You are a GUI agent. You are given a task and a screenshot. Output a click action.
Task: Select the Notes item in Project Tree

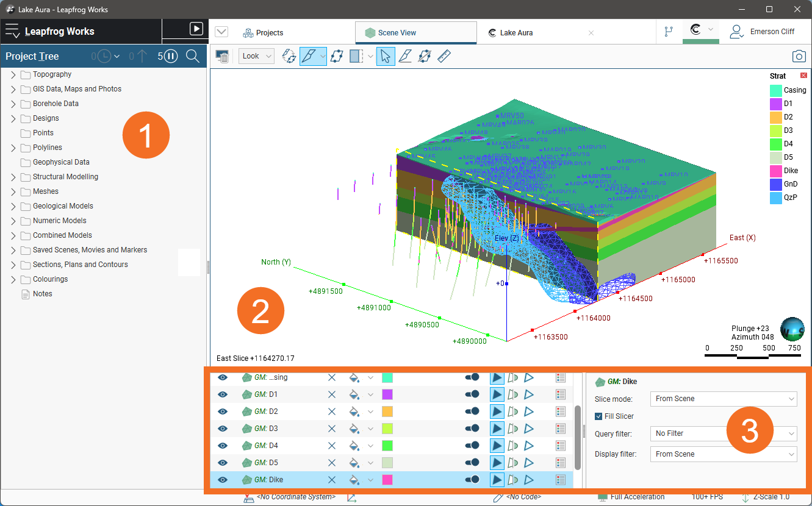[x=42, y=294]
